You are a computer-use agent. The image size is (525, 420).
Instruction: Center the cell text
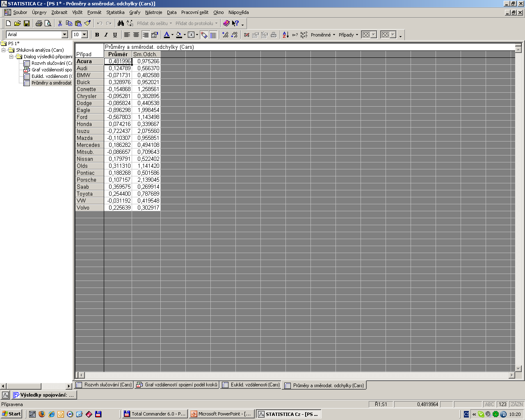(136, 35)
